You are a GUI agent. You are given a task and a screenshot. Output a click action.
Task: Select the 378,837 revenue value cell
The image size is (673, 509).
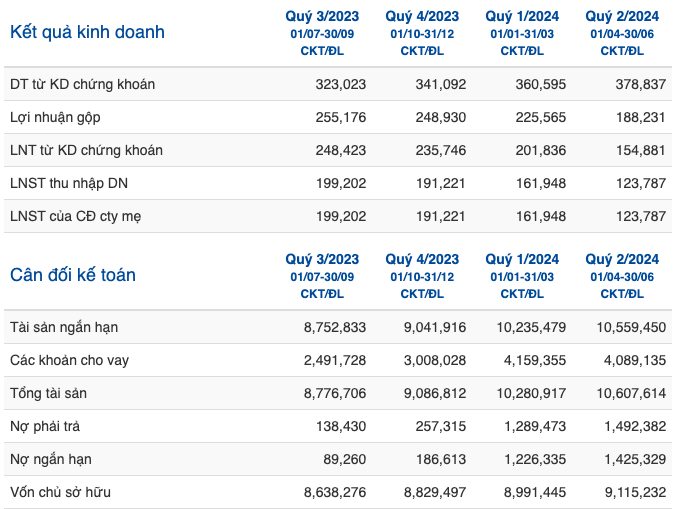[x=641, y=84]
